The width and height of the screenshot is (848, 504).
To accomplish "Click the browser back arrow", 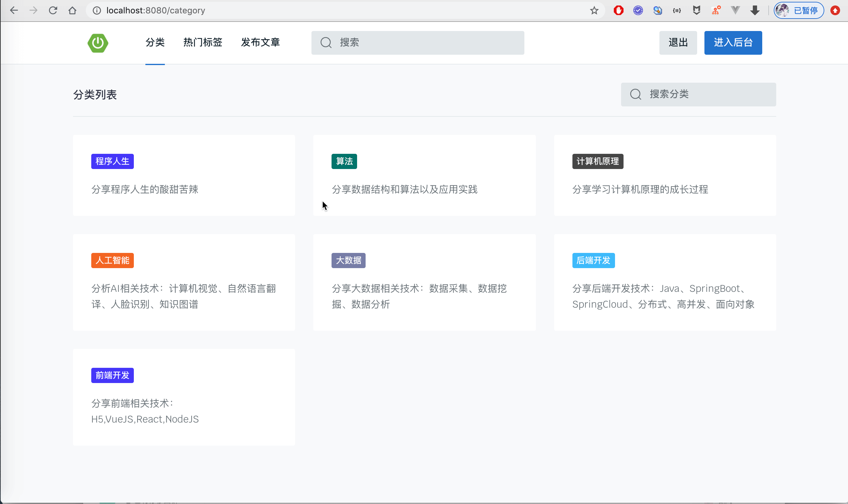I will (14, 11).
